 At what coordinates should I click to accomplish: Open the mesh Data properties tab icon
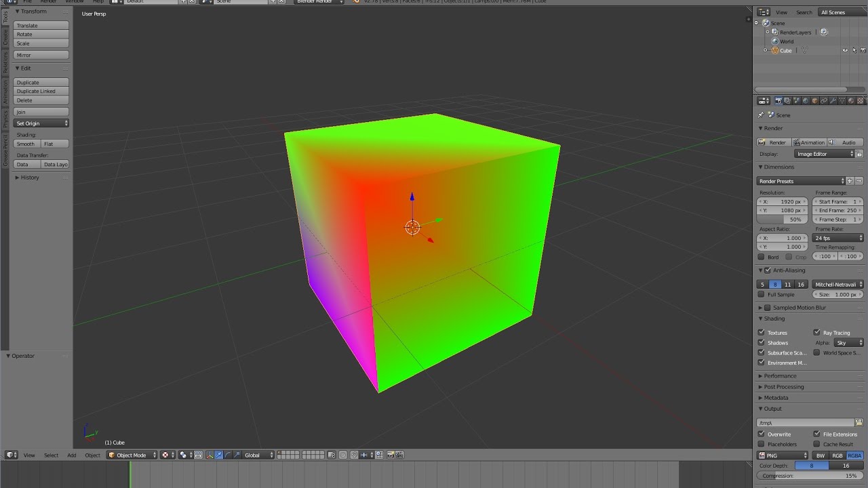click(842, 101)
